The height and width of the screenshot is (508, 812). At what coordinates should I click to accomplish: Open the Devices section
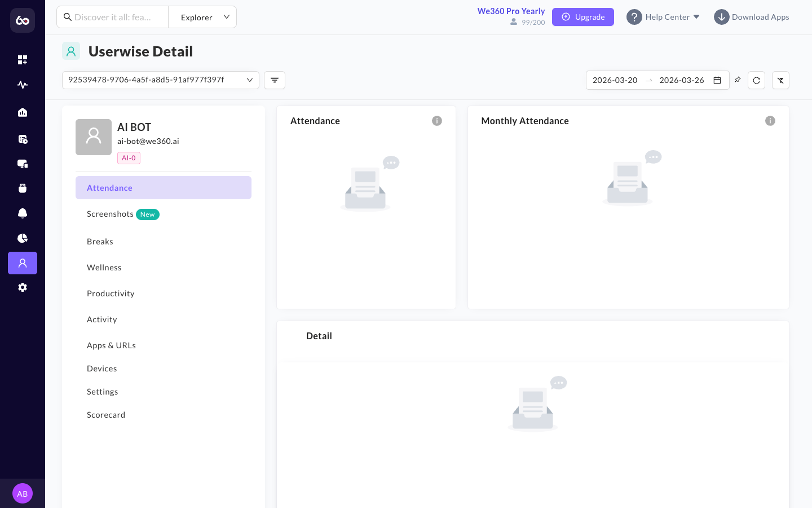click(164, 369)
